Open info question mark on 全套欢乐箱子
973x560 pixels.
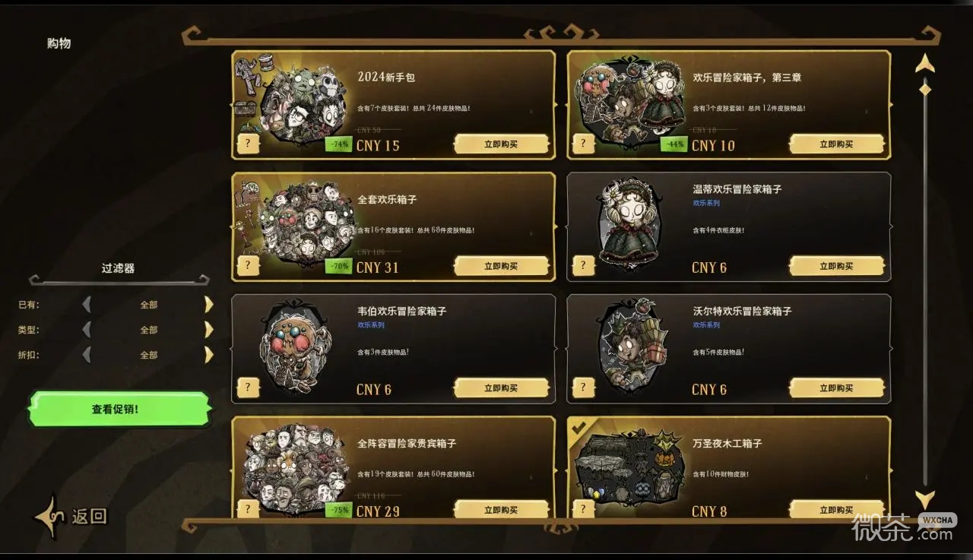pos(249,265)
